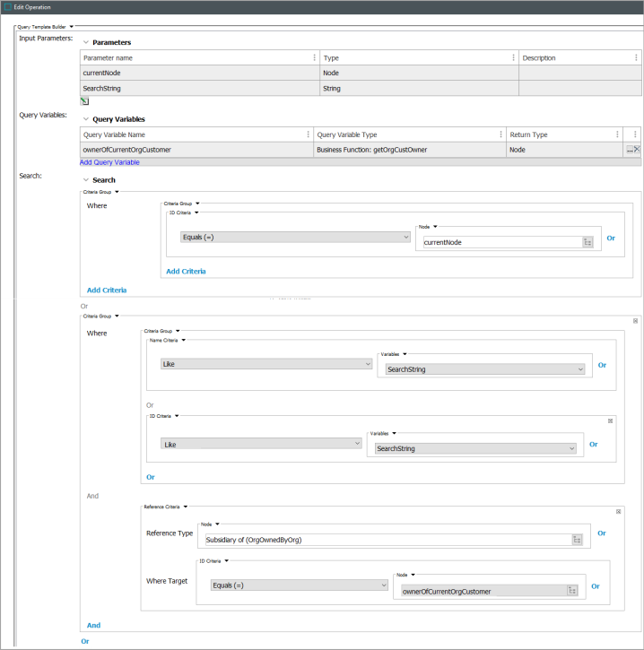This screenshot has width=644, height=650.
Task: Open first outer Criteria Group type arrow
Action: click(117, 192)
